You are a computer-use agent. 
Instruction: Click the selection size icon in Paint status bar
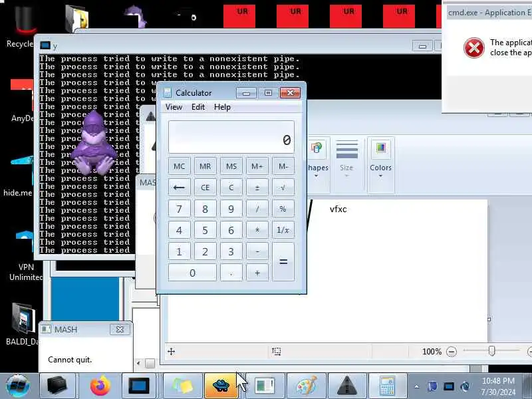276,352
